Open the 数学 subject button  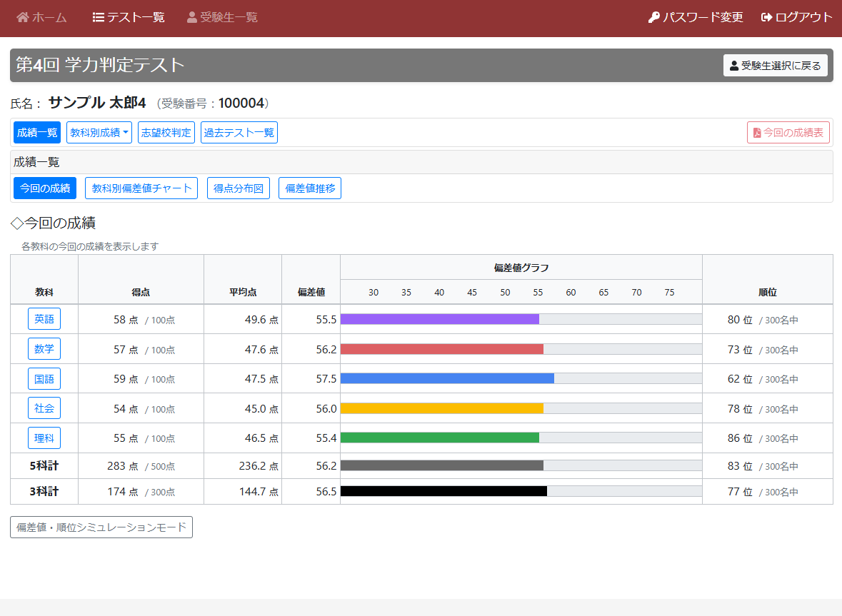coord(44,349)
